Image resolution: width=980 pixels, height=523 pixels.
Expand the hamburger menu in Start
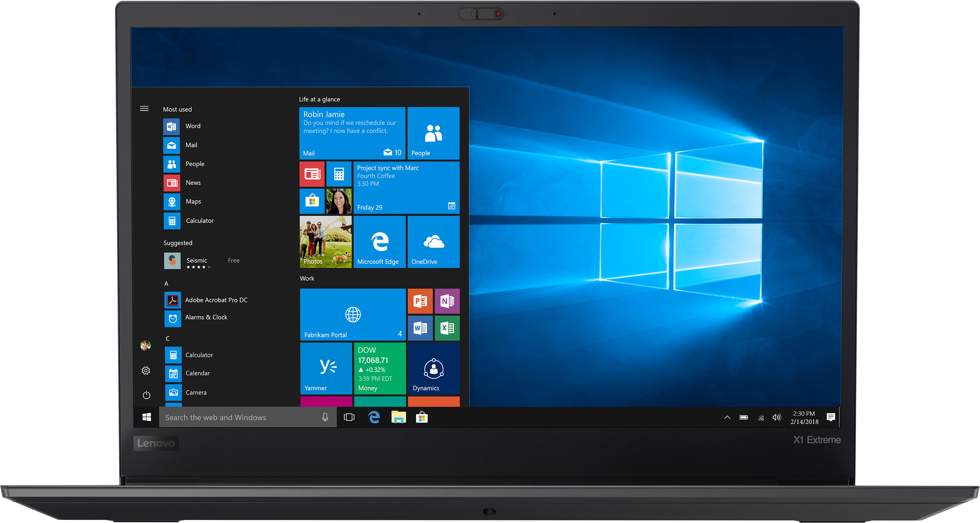144,109
